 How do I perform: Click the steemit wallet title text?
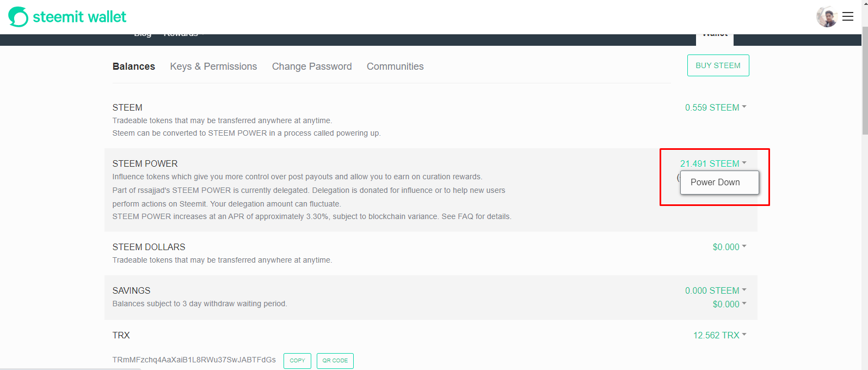click(79, 17)
